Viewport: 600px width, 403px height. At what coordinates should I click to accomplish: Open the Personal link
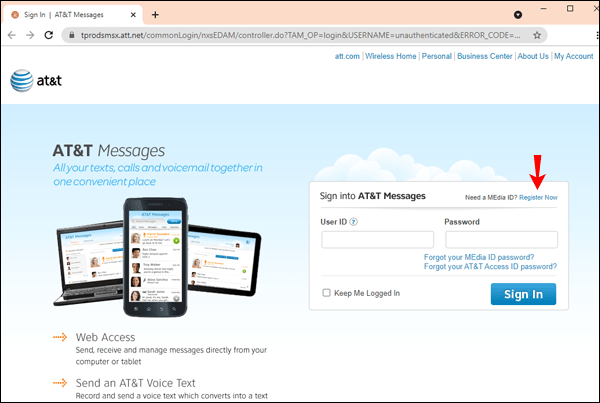437,56
